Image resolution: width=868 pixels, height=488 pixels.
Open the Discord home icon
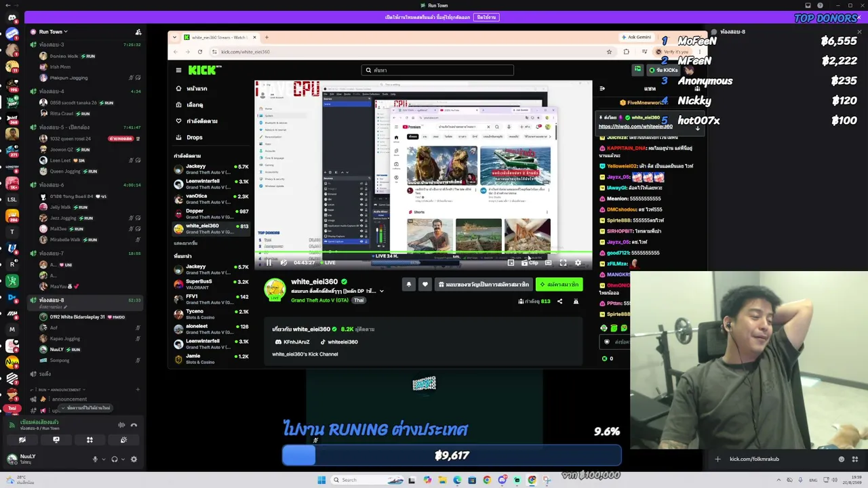pos(12,18)
